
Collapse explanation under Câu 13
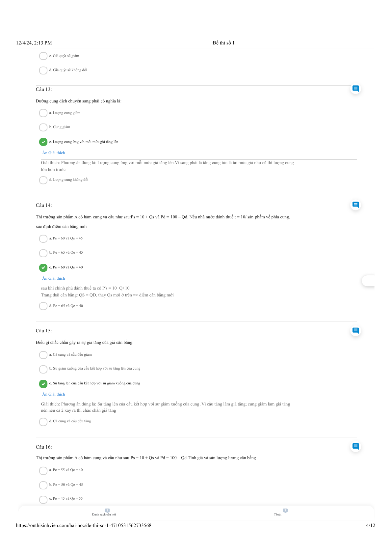click(54, 153)
